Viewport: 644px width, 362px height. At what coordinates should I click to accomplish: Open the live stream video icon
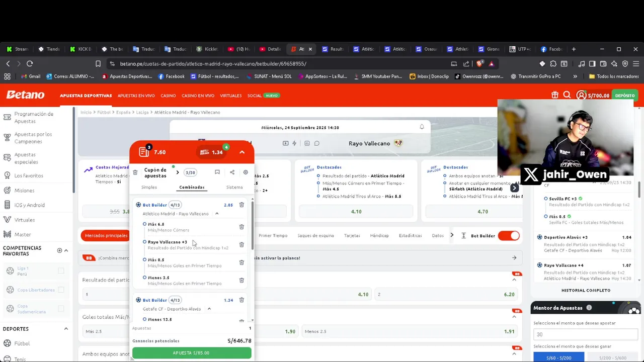point(285,143)
